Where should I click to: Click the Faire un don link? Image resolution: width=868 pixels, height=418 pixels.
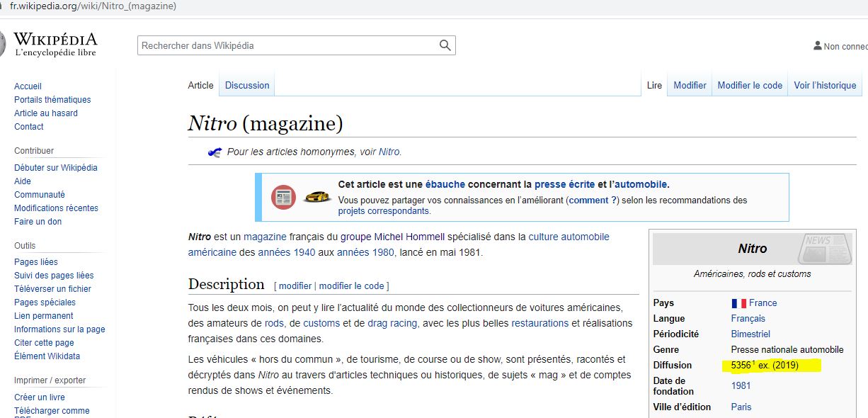pyautogui.click(x=38, y=222)
